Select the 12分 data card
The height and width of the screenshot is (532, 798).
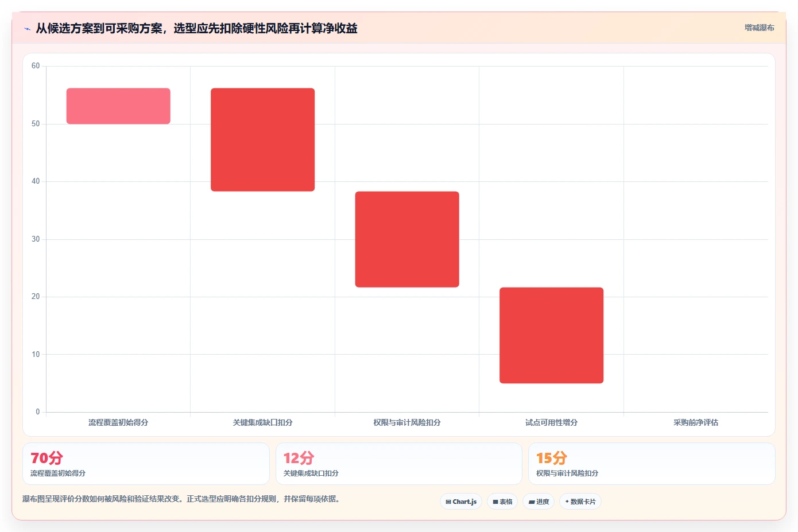399,464
